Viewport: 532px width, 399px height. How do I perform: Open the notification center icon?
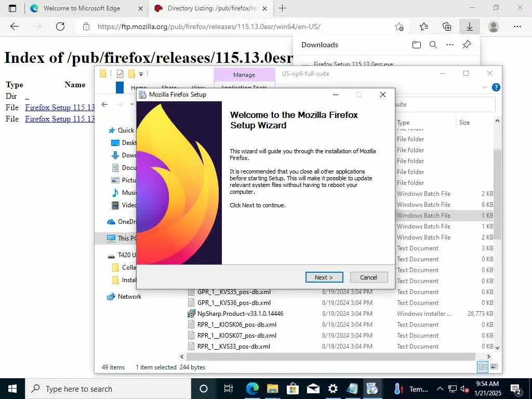(516, 389)
